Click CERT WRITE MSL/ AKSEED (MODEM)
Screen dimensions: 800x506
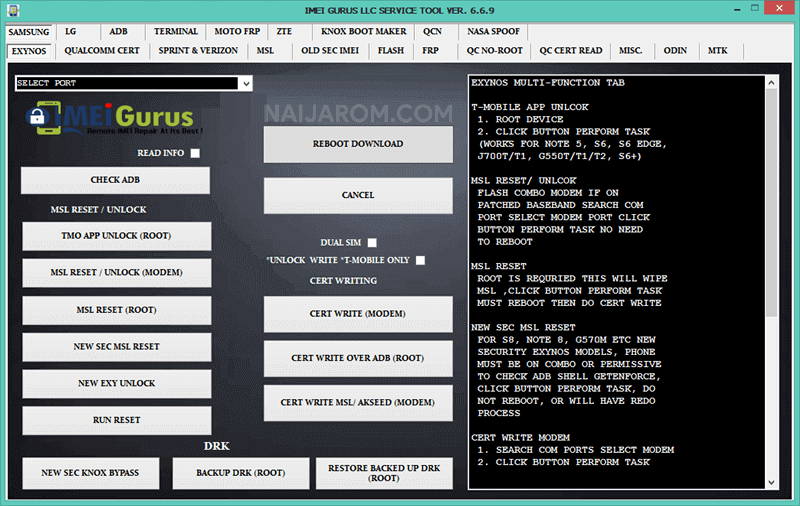pos(358,403)
